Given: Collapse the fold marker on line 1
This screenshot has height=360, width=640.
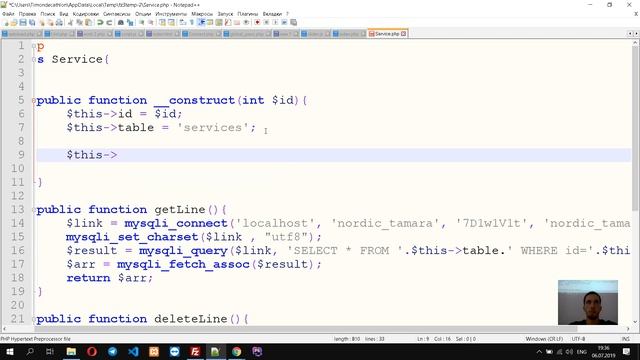Looking at the screenshot, I should (34, 46).
